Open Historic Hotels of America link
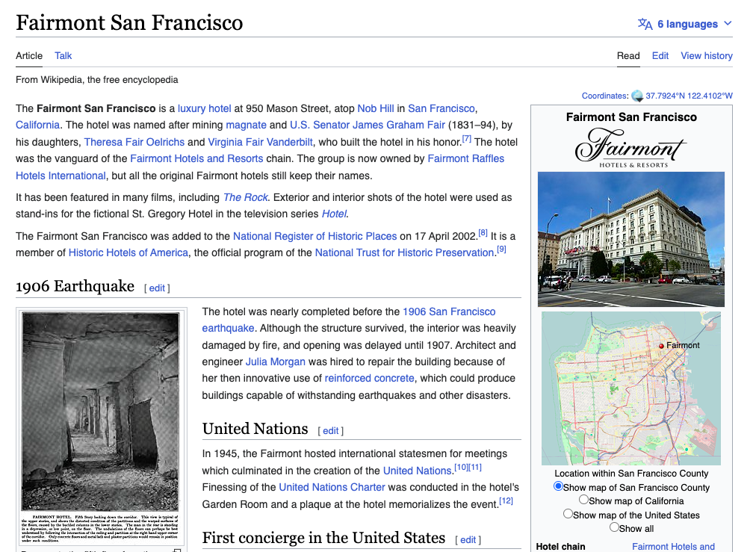This screenshot has height=552, width=756. [x=128, y=252]
